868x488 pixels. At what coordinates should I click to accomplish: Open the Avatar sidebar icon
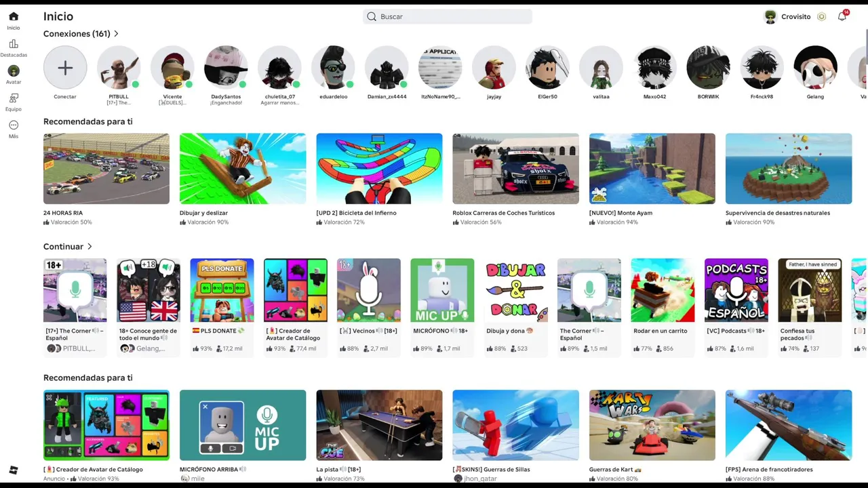pos(14,71)
